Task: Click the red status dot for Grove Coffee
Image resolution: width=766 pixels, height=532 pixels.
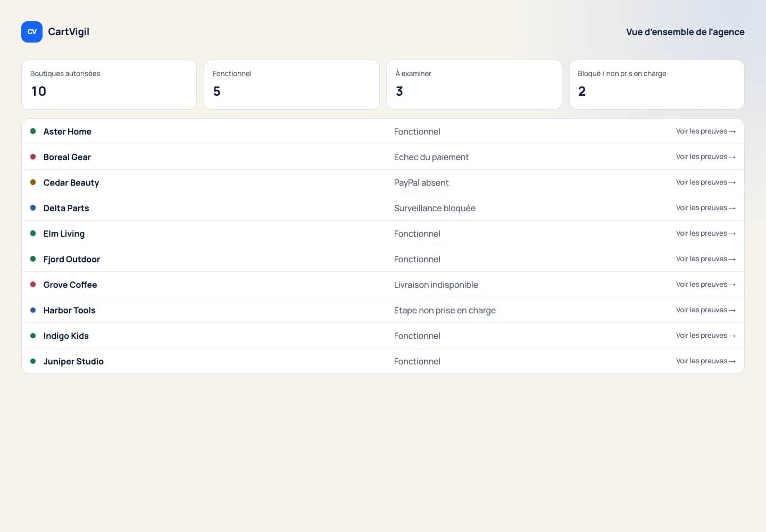Action: (33, 284)
